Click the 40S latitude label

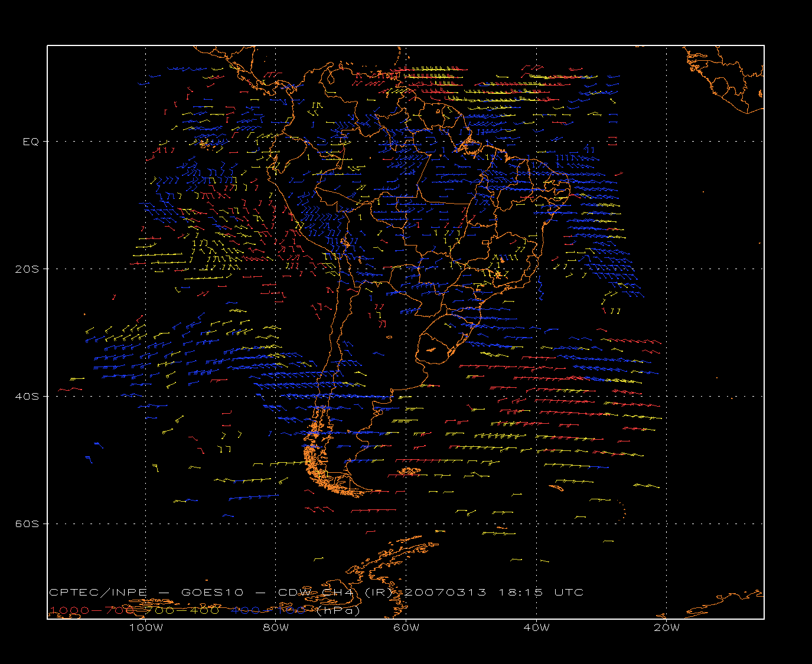tap(27, 397)
